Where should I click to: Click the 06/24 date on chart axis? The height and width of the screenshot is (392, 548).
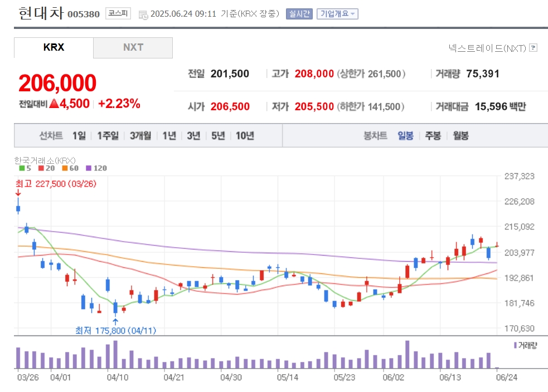tap(507, 378)
